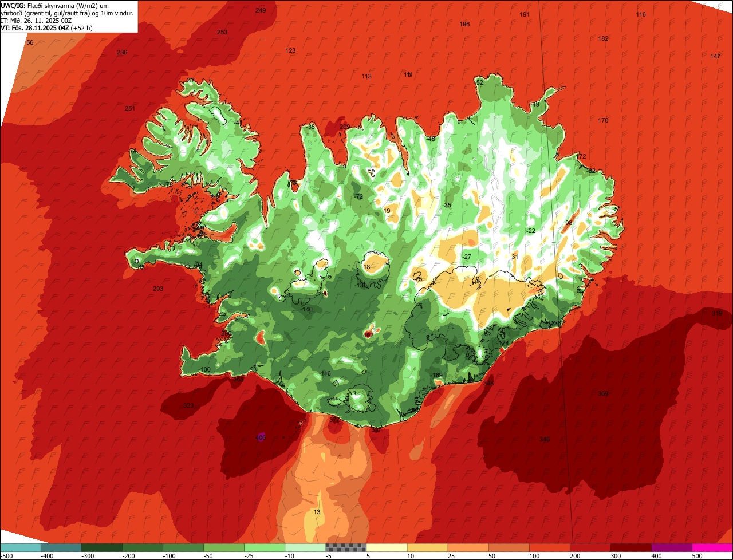Select the inland value 31
733x560 pixels.
click(x=515, y=257)
